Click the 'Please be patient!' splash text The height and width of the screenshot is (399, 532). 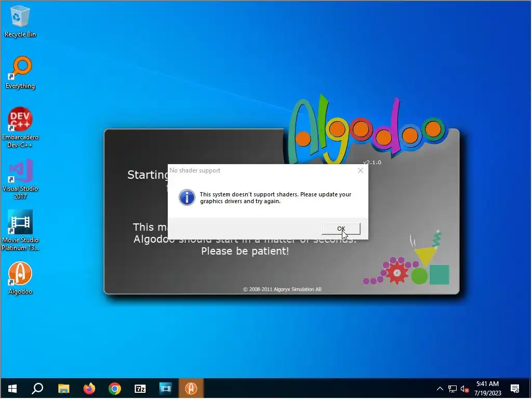point(245,251)
